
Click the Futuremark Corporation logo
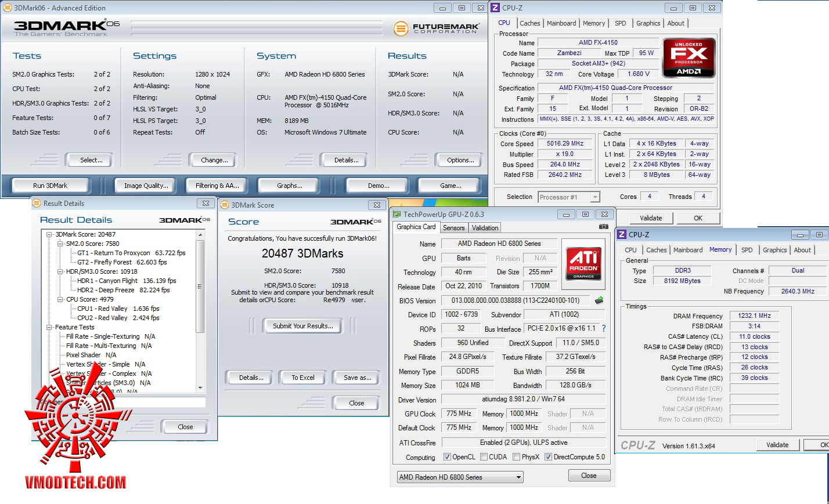click(x=437, y=28)
